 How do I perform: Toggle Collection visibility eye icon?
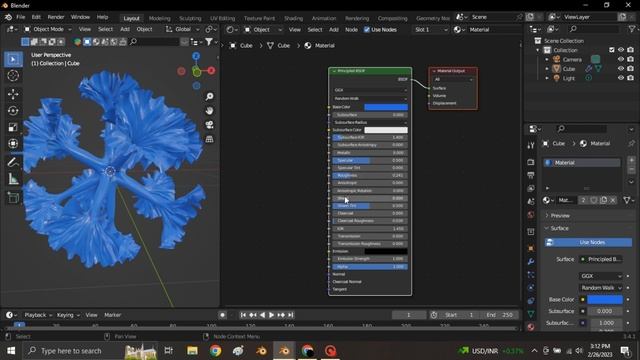pyautogui.click(x=621, y=50)
